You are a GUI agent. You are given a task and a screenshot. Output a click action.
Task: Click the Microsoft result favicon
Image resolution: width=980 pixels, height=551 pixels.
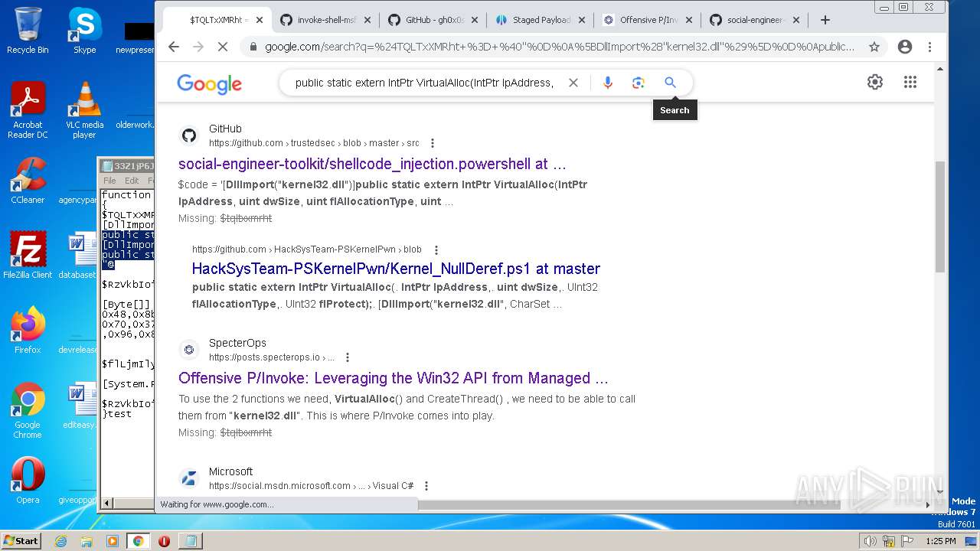point(189,478)
